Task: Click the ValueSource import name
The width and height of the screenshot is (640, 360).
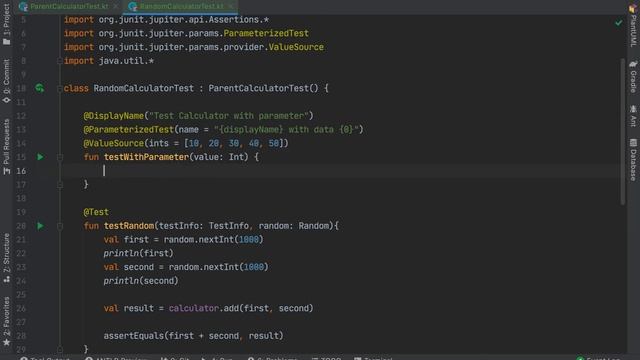Action: pyautogui.click(x=296, y=47)
